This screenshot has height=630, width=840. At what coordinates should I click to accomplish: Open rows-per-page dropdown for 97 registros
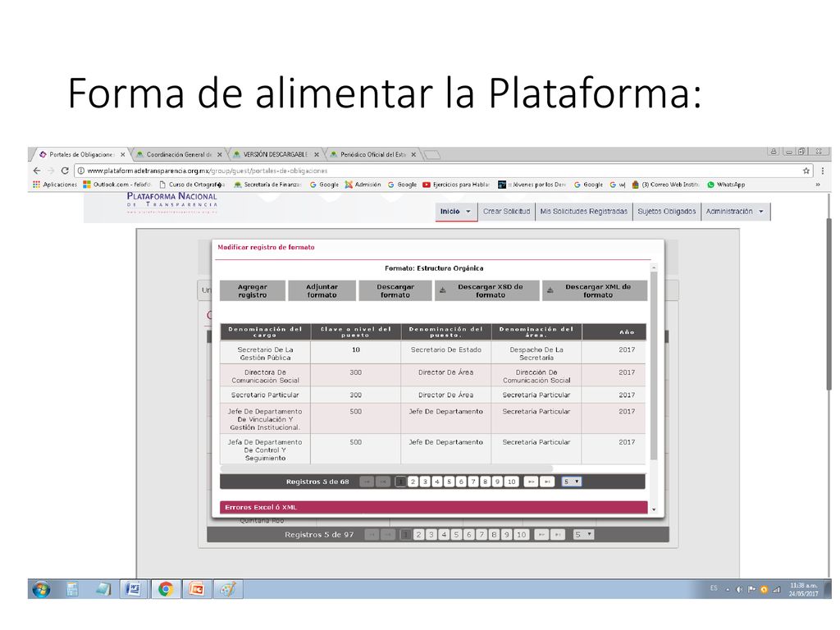coord(583,535)
